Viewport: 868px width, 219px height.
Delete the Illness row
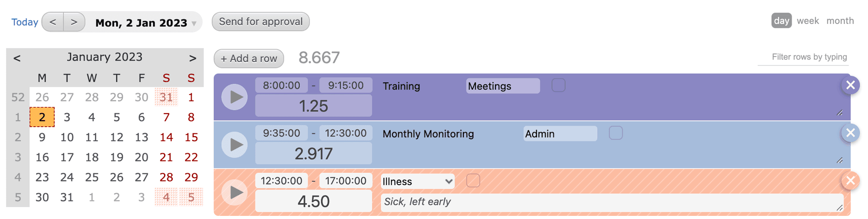850,181
